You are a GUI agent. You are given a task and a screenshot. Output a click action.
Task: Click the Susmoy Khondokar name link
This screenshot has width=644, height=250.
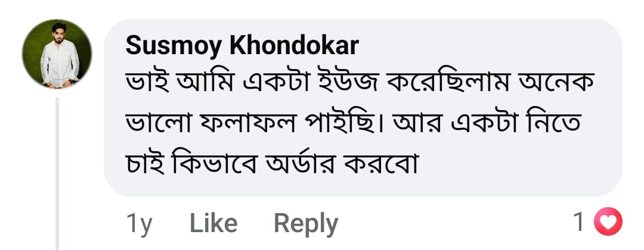click(x=243, y=46)
